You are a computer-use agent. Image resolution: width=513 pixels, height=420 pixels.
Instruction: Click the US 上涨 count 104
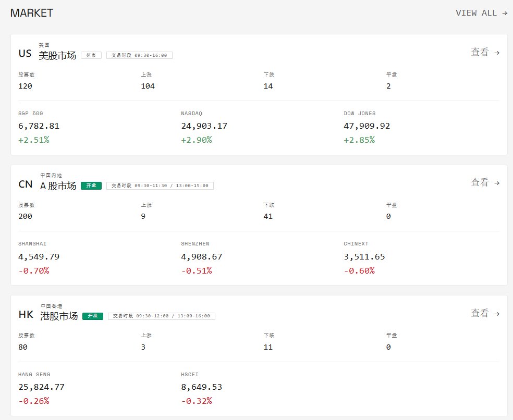click(x=148, y=86)
